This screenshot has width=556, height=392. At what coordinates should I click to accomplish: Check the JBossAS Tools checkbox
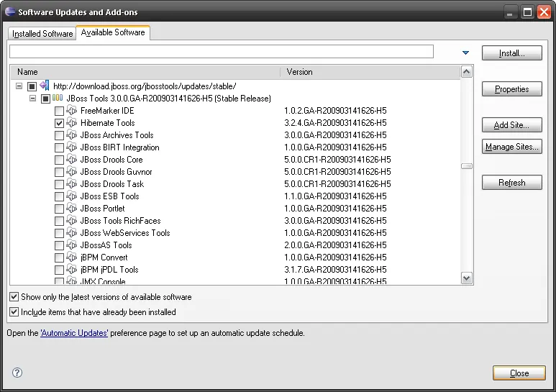click(59, 245)
